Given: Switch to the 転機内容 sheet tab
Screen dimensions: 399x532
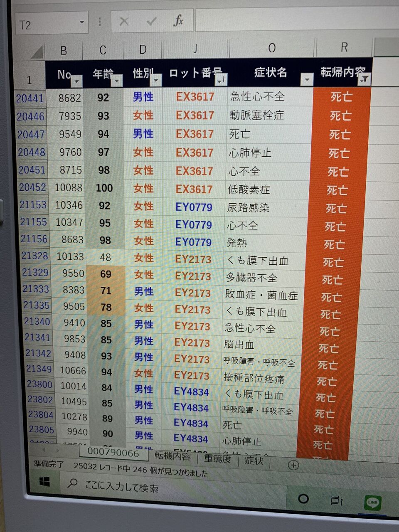Looking at the screenshot, I should pos(172,456).
